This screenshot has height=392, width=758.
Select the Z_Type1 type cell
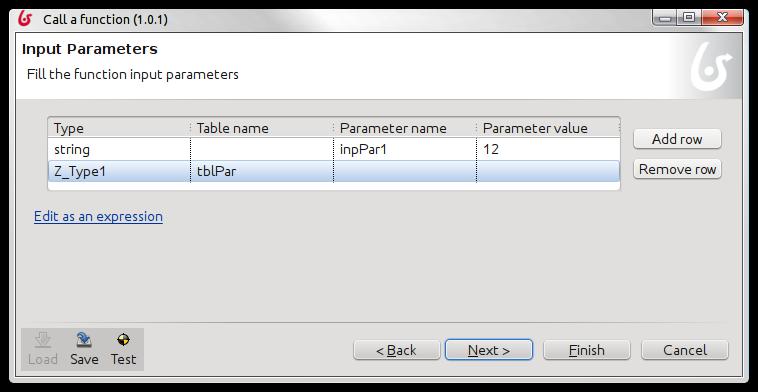pos(119,171)
